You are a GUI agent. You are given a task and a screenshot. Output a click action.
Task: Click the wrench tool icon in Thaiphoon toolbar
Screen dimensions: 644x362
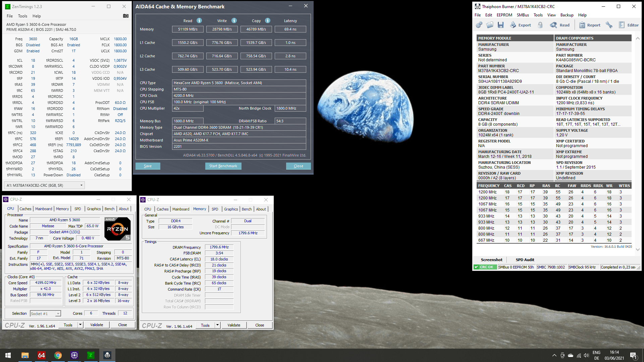609,25
